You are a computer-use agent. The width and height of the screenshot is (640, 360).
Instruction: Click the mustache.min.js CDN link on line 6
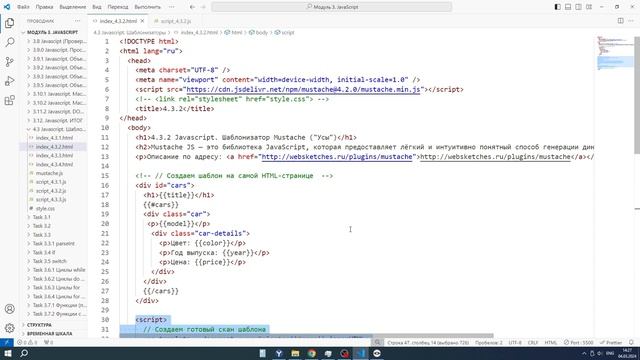[303, 89]
